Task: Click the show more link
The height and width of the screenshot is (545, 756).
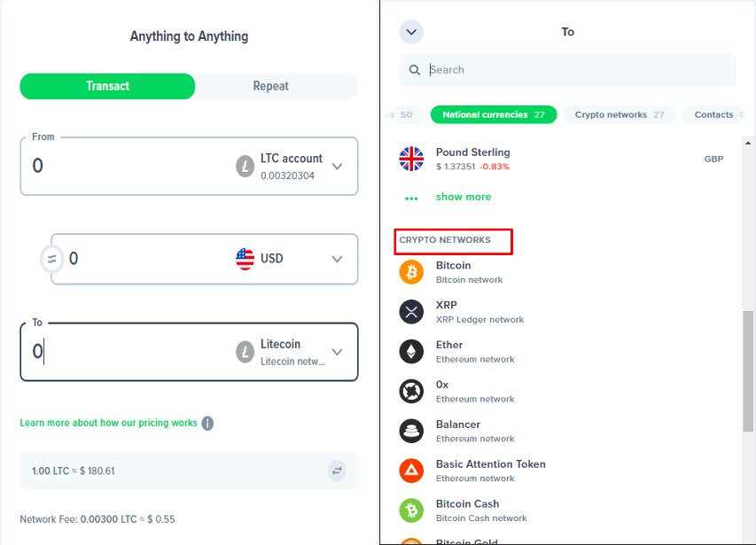Action: point(463,197)
